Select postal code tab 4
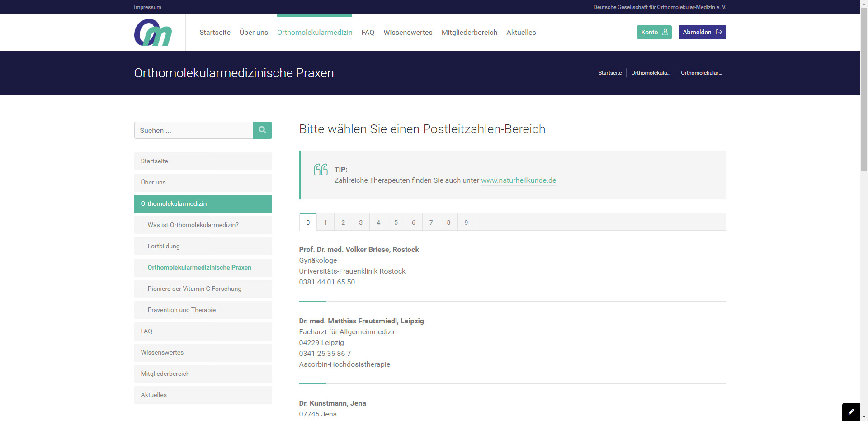 [378, 222]
